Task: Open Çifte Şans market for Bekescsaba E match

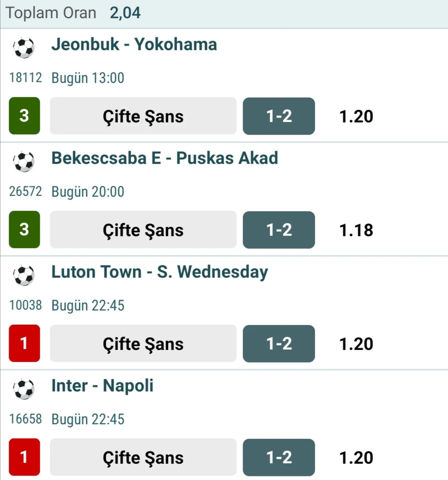Action: [143, 230]
